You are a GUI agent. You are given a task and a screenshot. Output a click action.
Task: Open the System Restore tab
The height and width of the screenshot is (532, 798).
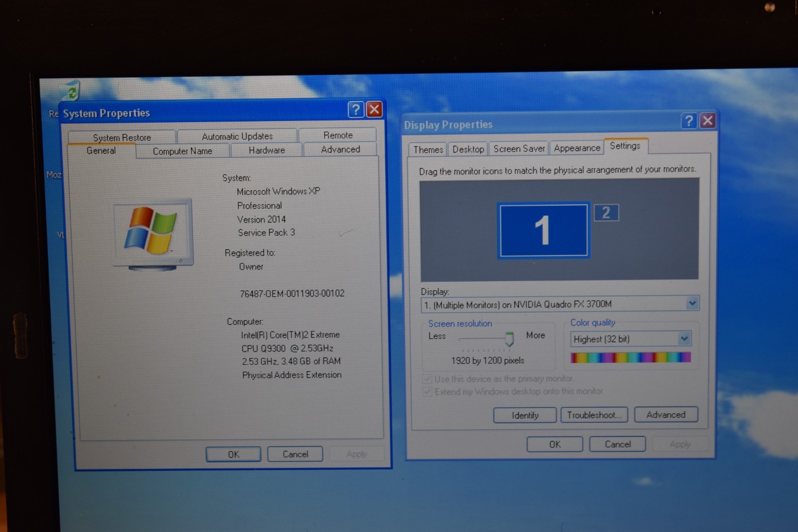122,137
